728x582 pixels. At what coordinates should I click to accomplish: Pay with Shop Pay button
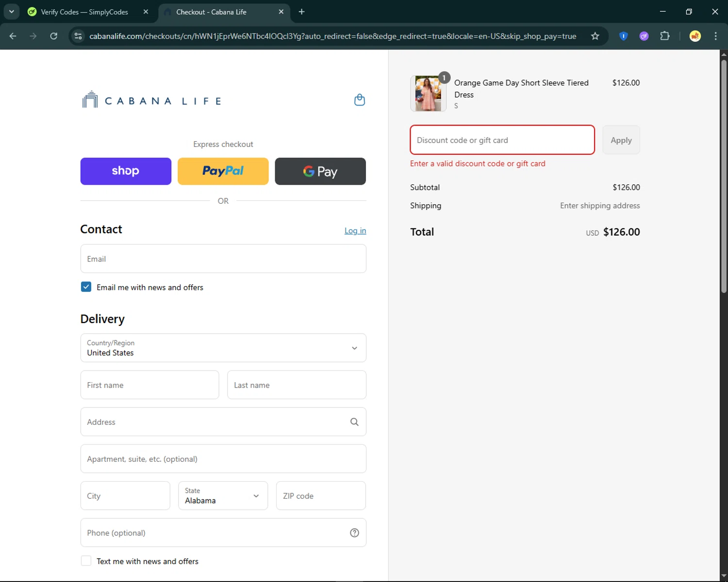(126, 171)
